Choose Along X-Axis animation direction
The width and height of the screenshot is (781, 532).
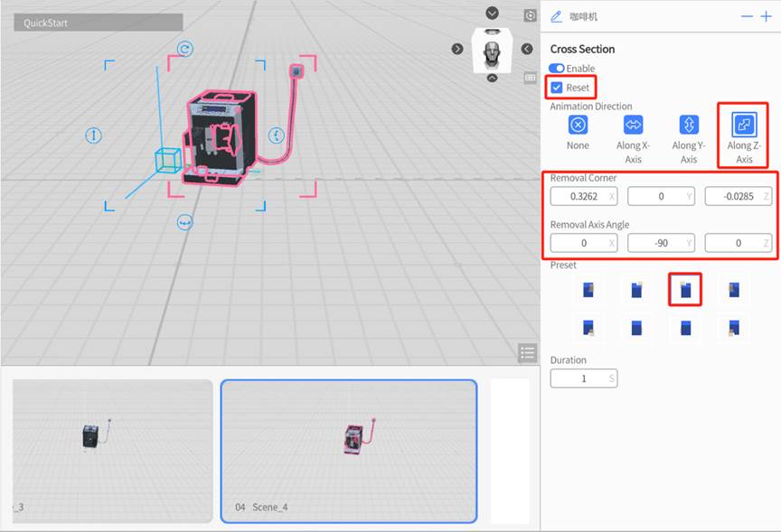click(x=633, y=125)
